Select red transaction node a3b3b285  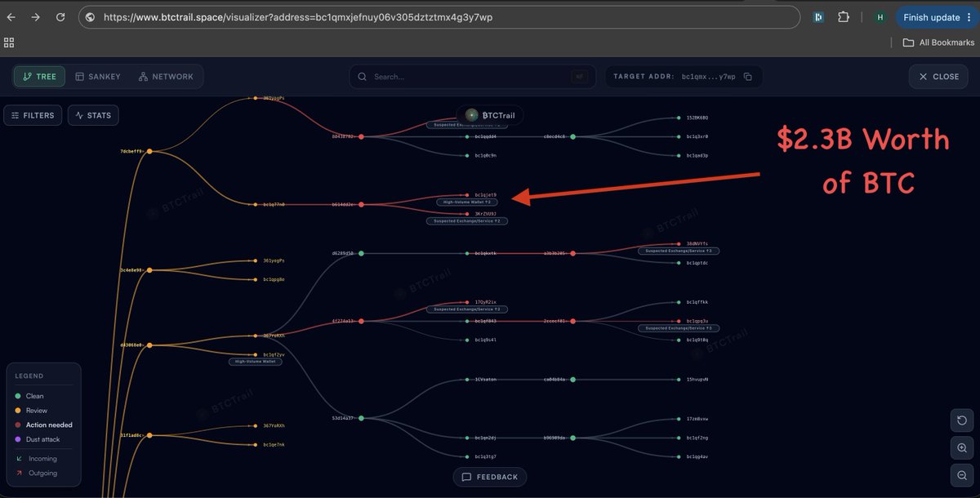[x=573, y=254]
